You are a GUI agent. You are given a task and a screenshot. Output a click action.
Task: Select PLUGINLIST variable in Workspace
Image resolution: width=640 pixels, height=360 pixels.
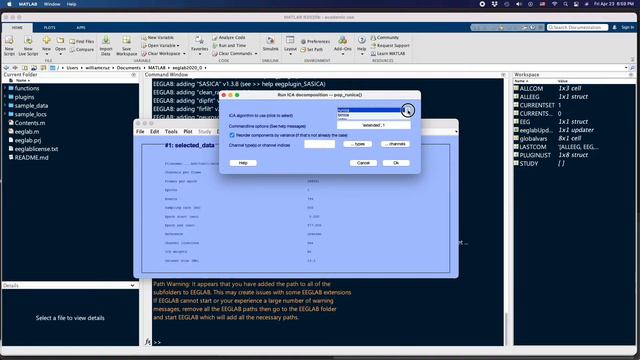[535, 155]
